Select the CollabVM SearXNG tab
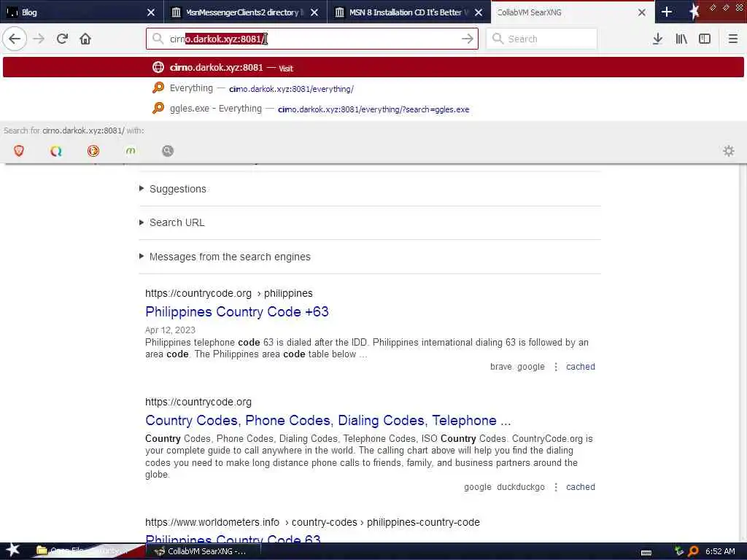 point(572,12)
